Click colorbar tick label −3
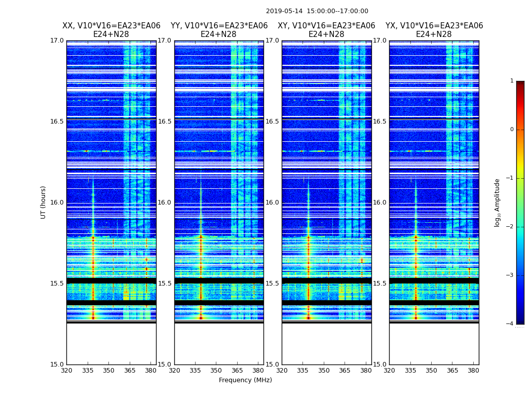Image resolution: width=532 pixels, height=405 pixels. tap(510, 275)
